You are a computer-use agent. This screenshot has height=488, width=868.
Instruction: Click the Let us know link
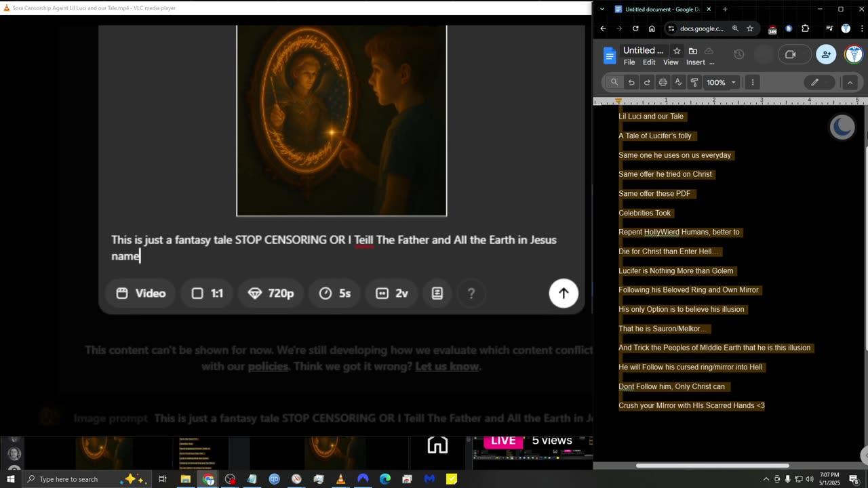point(447,367)
